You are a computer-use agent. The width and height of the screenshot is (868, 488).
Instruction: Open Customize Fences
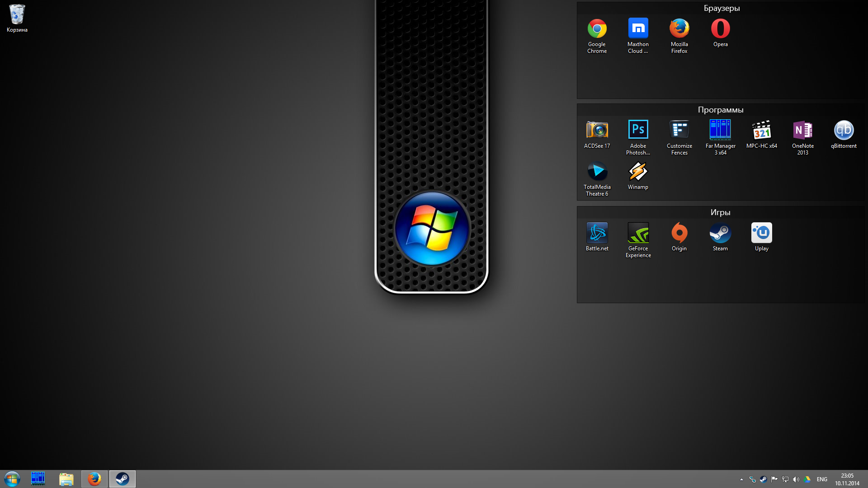click(x=679, y=130)
